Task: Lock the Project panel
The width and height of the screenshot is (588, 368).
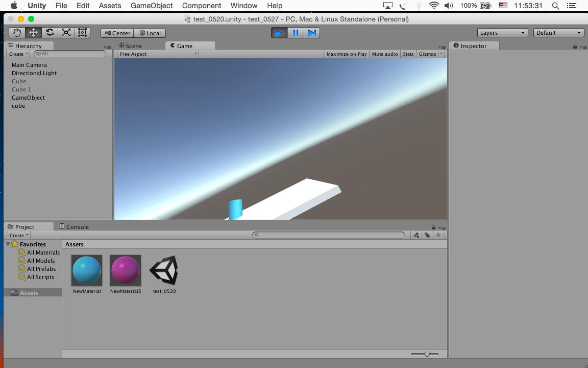Action: pos(433,227)
